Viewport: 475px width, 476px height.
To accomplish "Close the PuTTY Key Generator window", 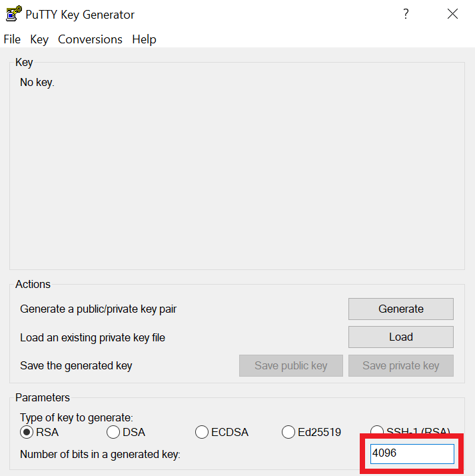I will click(453, 14).
